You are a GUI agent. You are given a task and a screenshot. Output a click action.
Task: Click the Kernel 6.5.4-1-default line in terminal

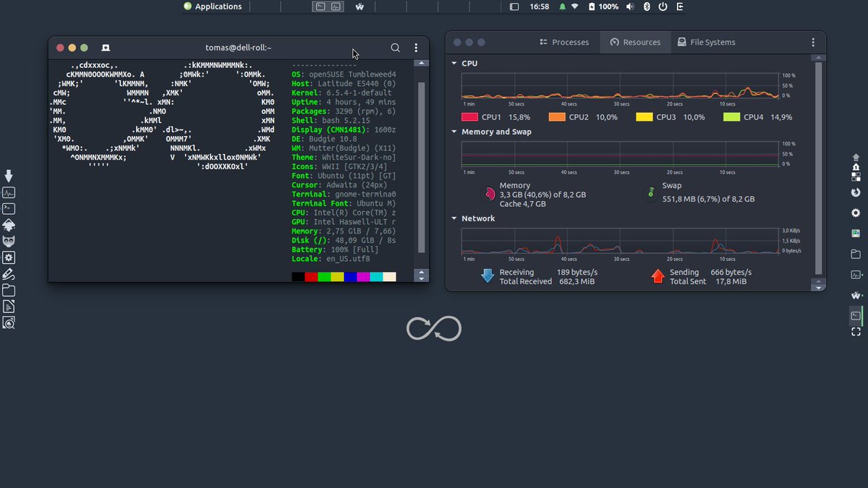341,93
